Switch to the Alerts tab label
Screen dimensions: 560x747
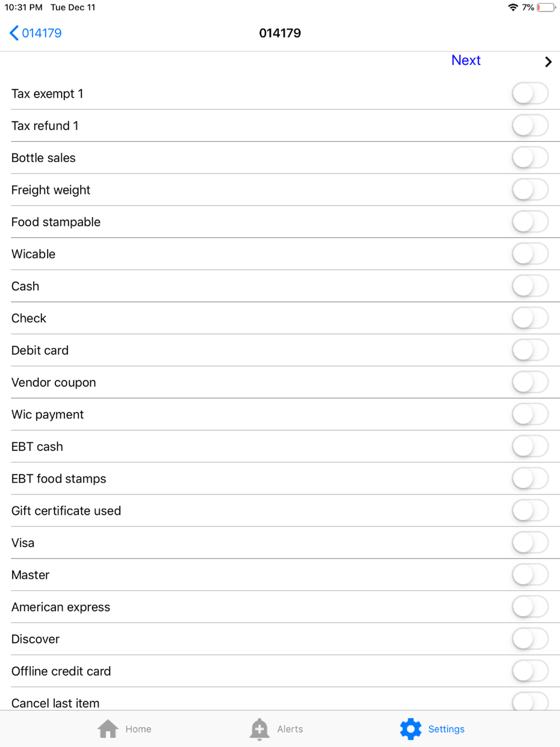[x=290, y=729]
